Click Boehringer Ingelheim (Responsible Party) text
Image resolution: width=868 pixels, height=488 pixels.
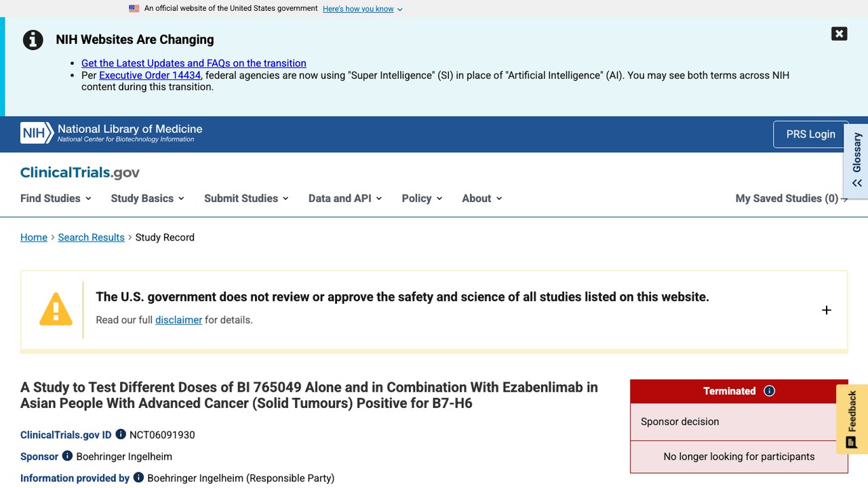coord(241,478)
